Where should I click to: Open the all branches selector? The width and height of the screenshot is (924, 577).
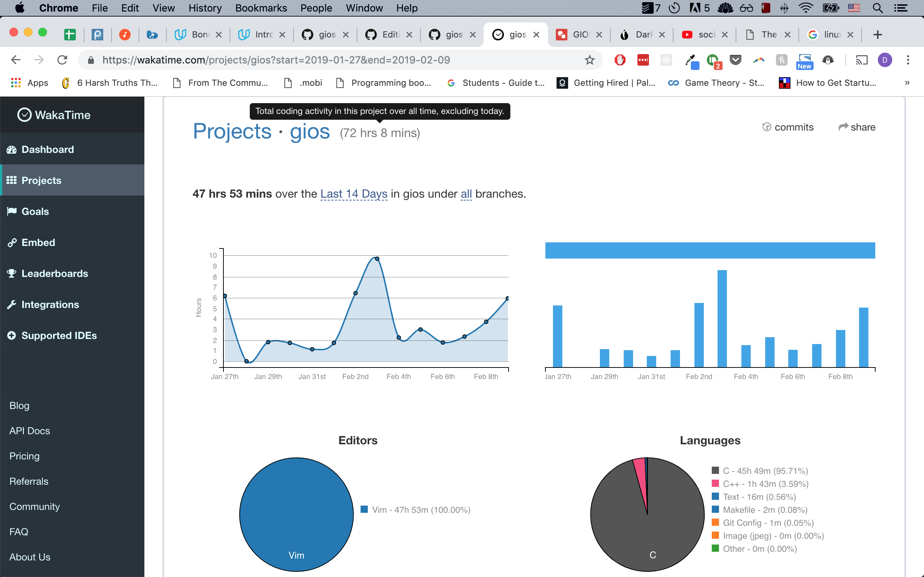click(x=466, y=194)
